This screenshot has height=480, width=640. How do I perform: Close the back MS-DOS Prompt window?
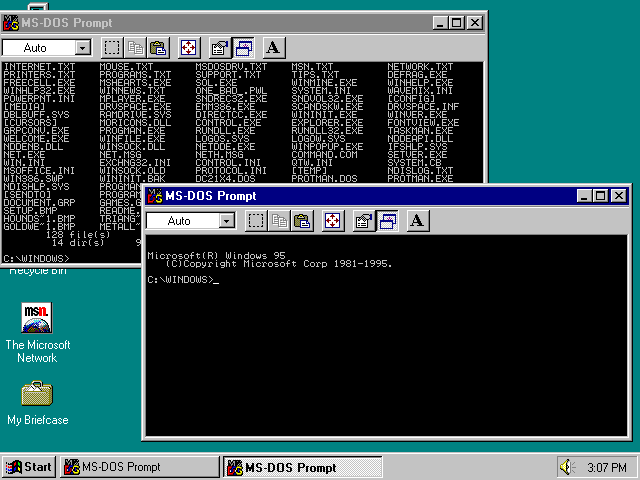click(475, 23)
